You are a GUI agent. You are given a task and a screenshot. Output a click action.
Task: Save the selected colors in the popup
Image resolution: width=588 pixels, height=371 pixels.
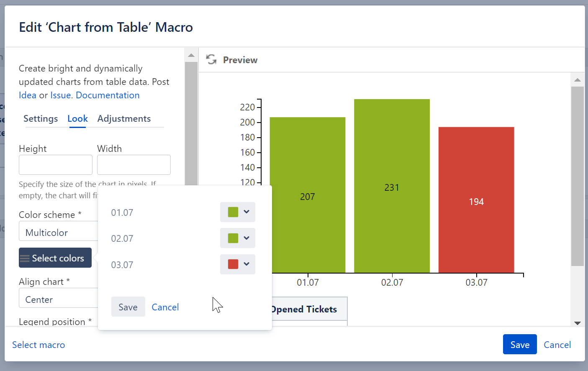(x=128, y=307)
